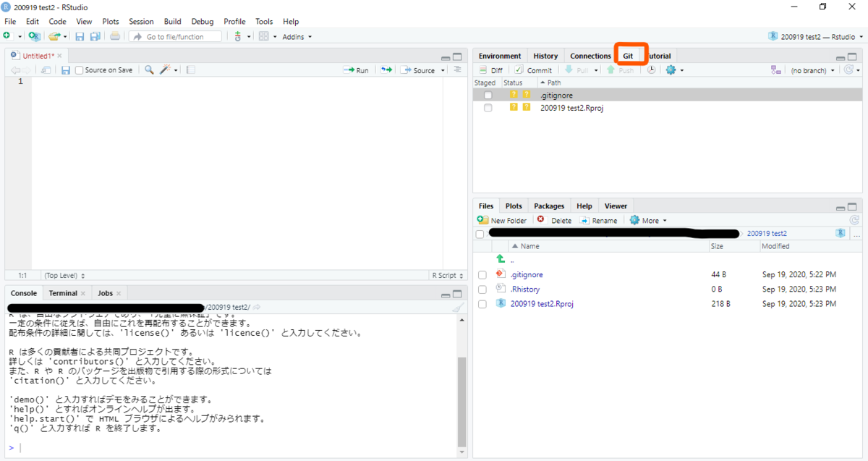Expand the Open file recent-files arrow

coord(65,37)
